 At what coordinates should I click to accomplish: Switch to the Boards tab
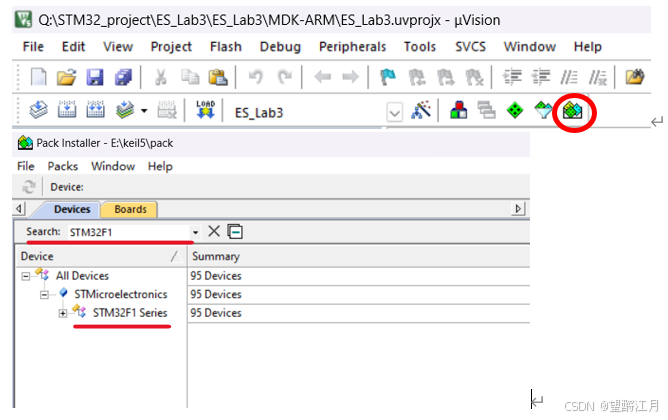coord(130,209)
